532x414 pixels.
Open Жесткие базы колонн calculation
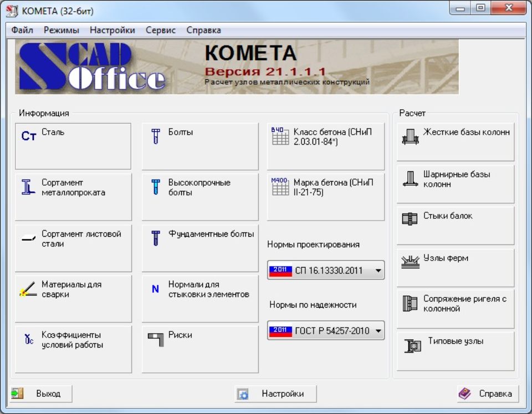pos(456,142)
